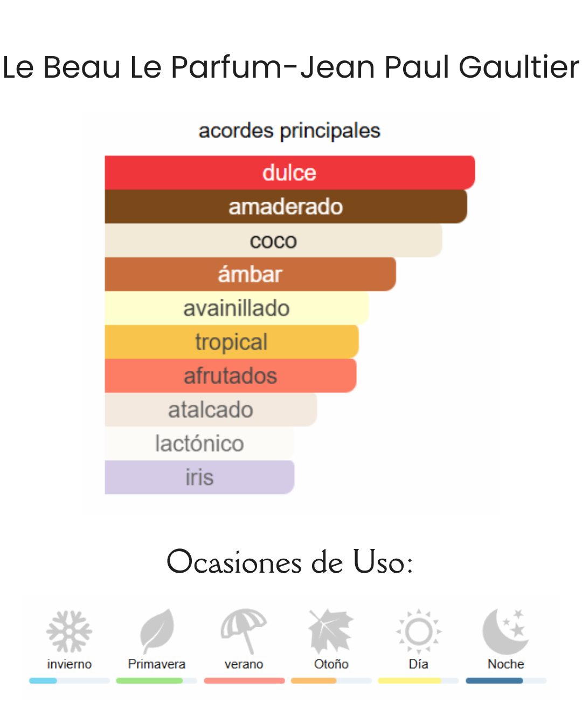
Task: Click the dark blue Noche rating bar
Action: coord(506,681)
